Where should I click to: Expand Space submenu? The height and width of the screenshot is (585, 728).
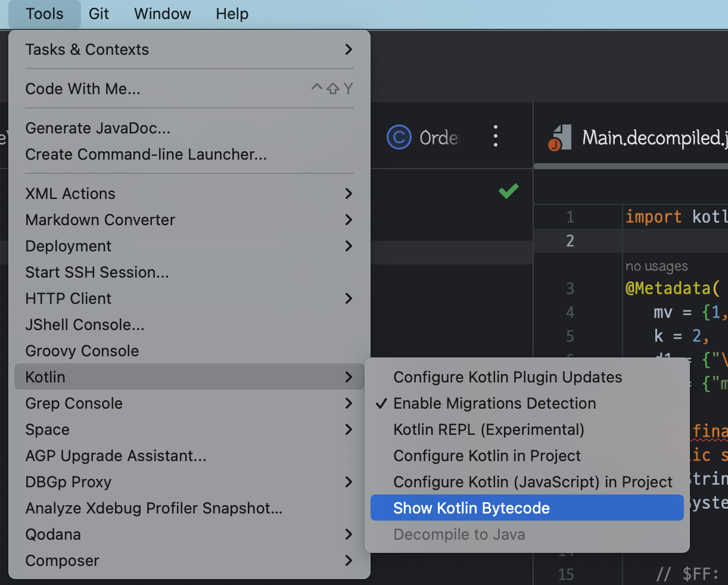tap(189, 430)
